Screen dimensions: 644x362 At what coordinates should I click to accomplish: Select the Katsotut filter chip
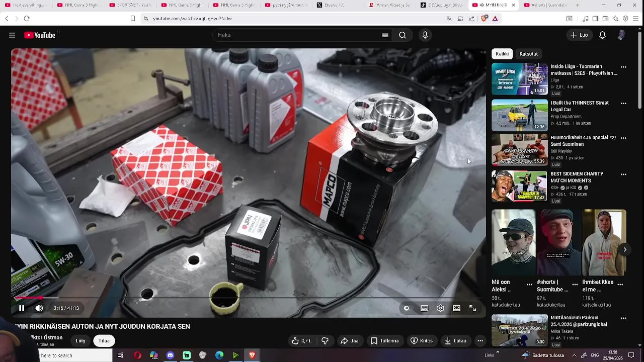[528, 54]
